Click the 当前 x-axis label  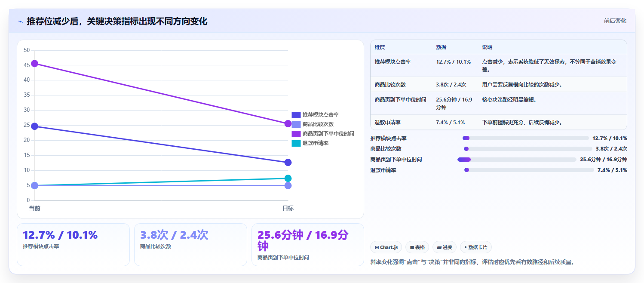pos(35,208)
